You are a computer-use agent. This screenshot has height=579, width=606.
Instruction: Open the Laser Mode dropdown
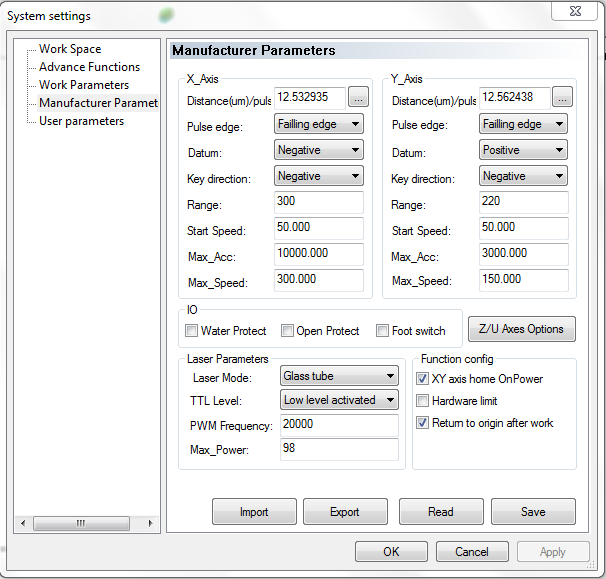click(x=339, y=376)
